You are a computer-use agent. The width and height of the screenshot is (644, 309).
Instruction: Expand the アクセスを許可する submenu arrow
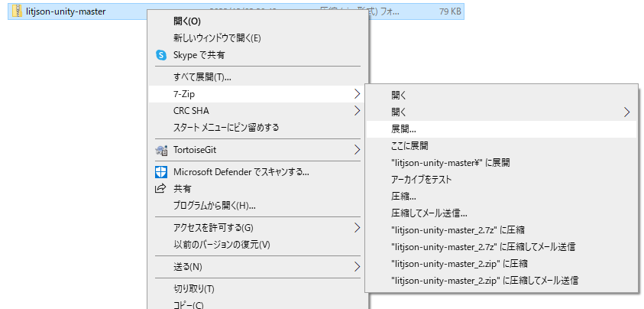pos(357,227)
